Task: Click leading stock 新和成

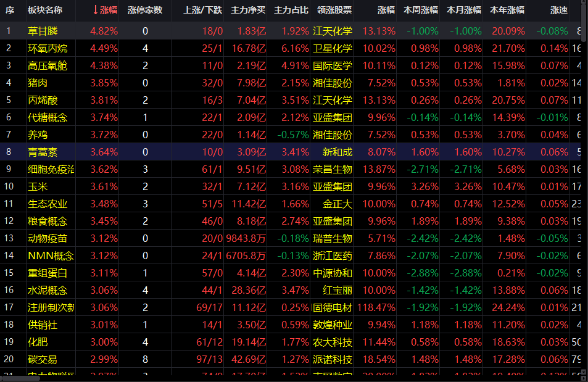Action: [x=337, y=152]
